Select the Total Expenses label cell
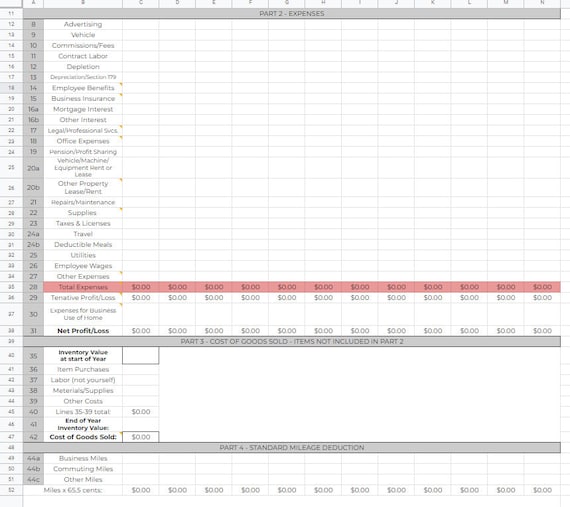 pos(83,287)
